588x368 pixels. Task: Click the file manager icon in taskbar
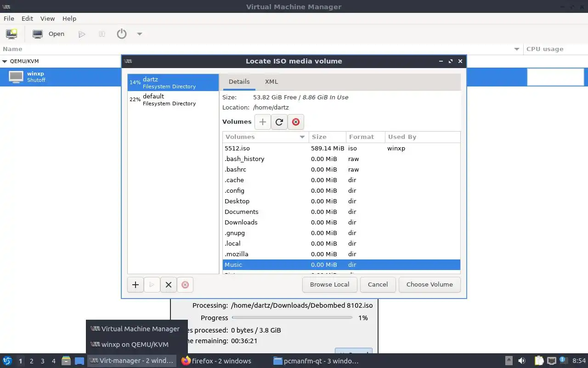click(66, 361)
